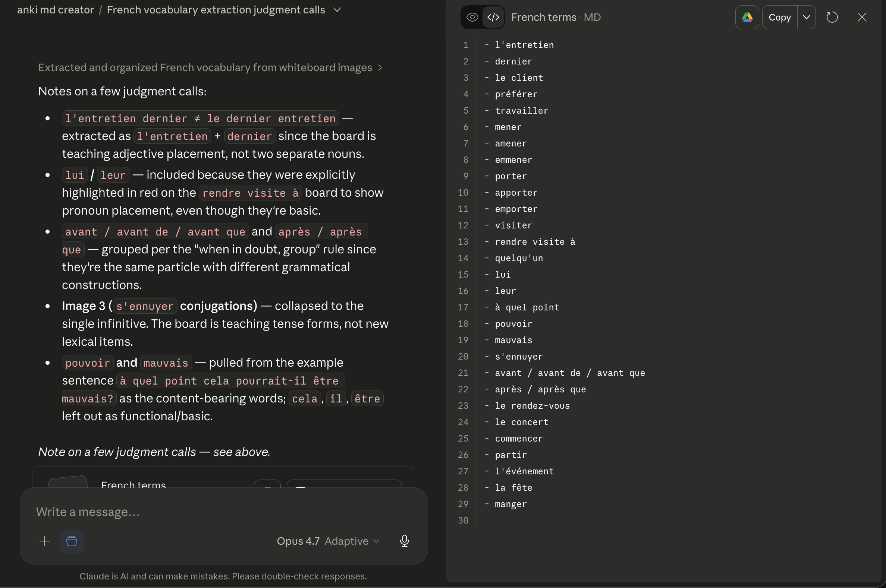The width and height of the screenshot is (886, 588).
Task: Click "Notes on a few judgment calls:" heading
Action: point(122,91)
